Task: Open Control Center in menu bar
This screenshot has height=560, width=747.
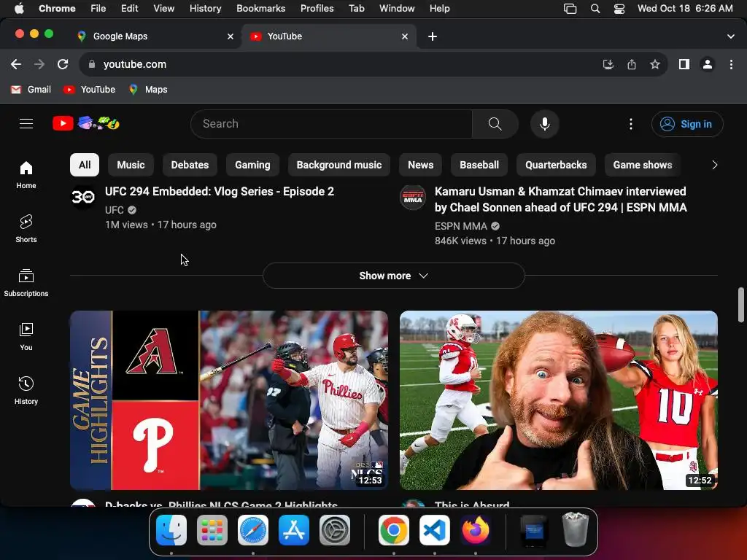Action: [619, 9]
